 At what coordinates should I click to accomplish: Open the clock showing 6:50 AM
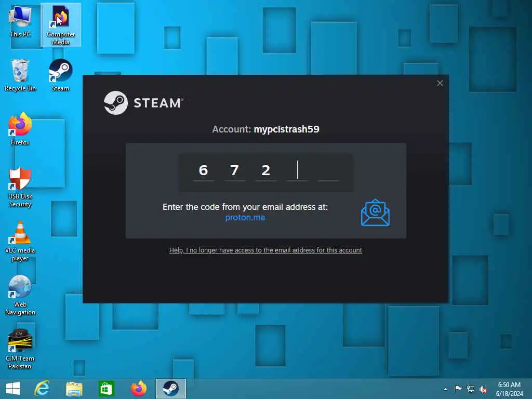pyautogui.click(x=509, y=389)
